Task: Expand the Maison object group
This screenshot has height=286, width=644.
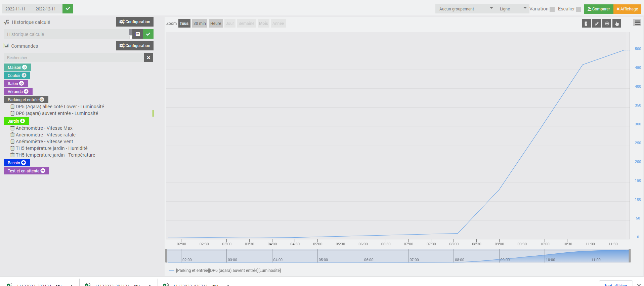Action: click(x=17, y=67)
